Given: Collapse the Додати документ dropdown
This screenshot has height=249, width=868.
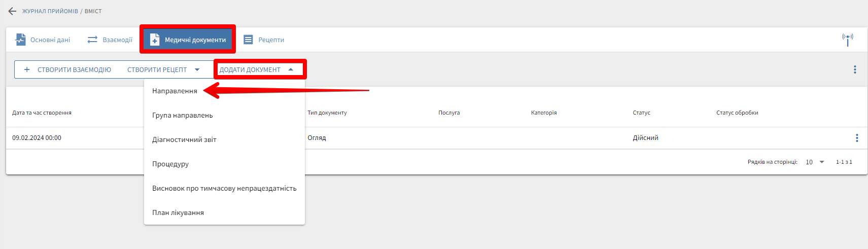Looking at the screenshot, I should pyautogui.click(x=291, y=69).
